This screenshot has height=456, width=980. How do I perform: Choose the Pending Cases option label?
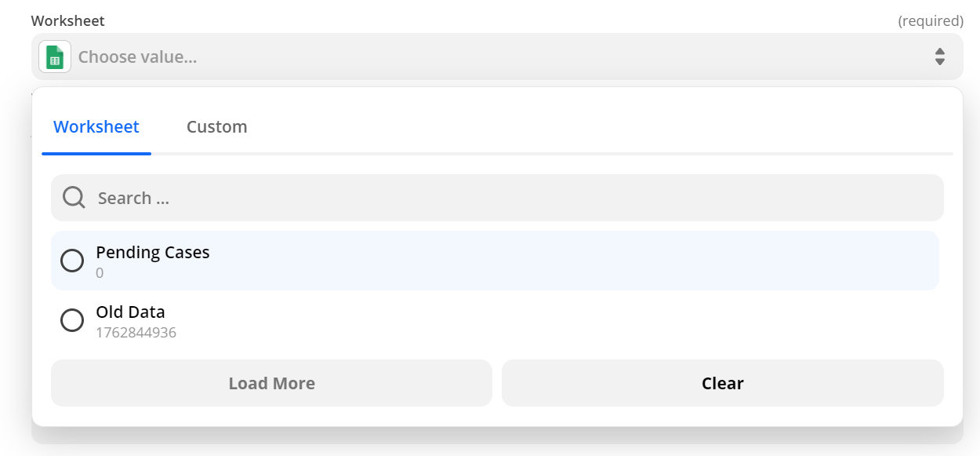click(x=153, y=253)
